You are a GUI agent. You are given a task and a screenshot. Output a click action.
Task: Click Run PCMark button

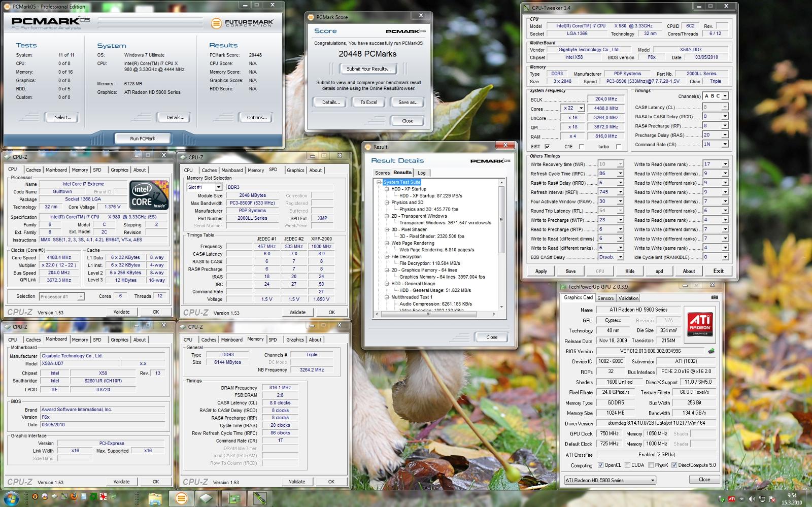pyautogui.click(x=143, y=139)
